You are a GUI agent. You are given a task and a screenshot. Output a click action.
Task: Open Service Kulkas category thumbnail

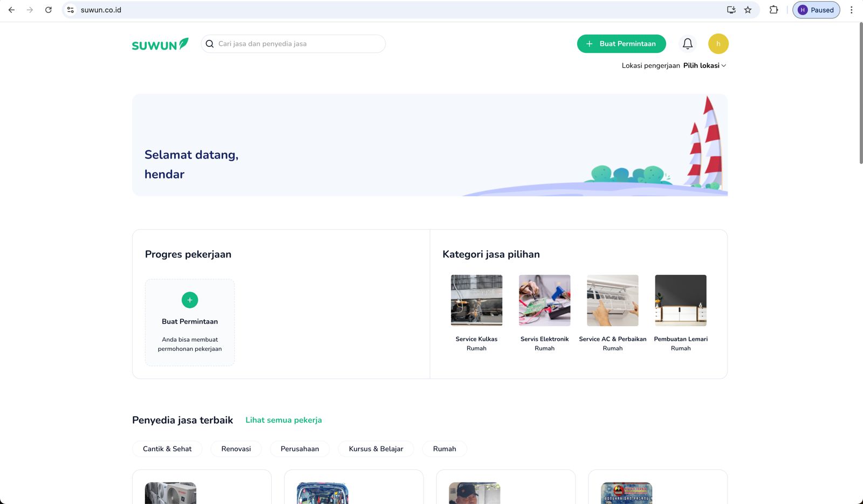[x=476, y=300]
